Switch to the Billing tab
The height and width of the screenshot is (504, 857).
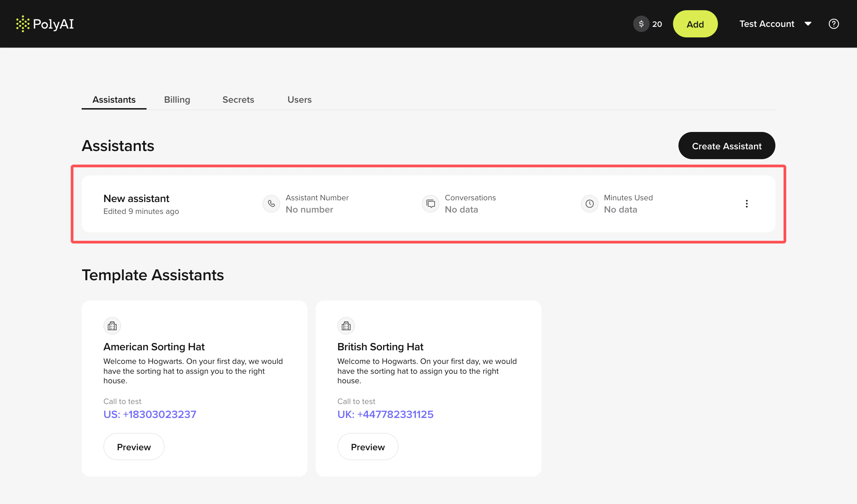tap(177, 100)
